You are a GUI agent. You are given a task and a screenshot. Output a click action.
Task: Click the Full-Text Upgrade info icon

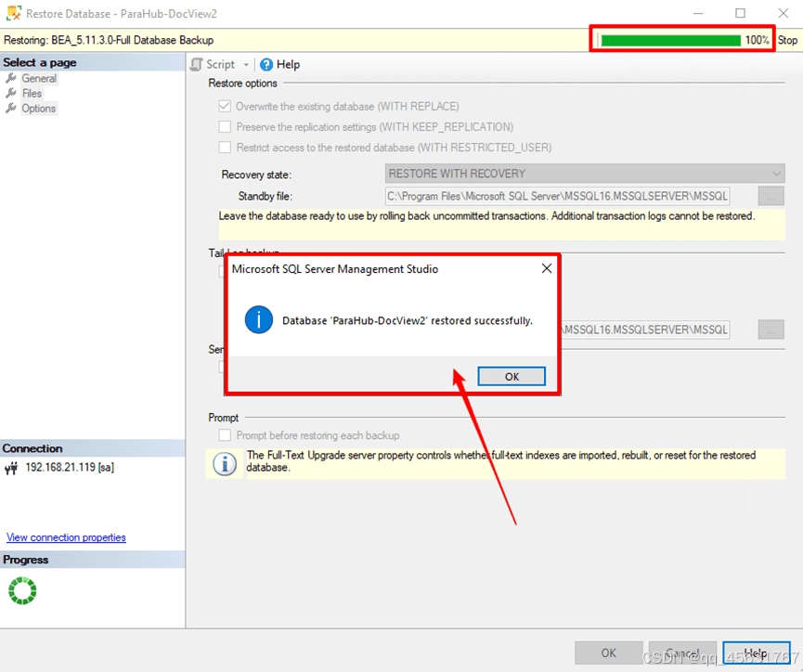[225, 463]
